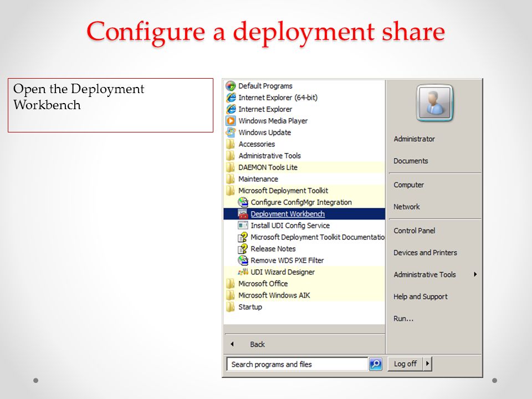Select Startup folder text
532x399 pixels.
click(250, 307)
